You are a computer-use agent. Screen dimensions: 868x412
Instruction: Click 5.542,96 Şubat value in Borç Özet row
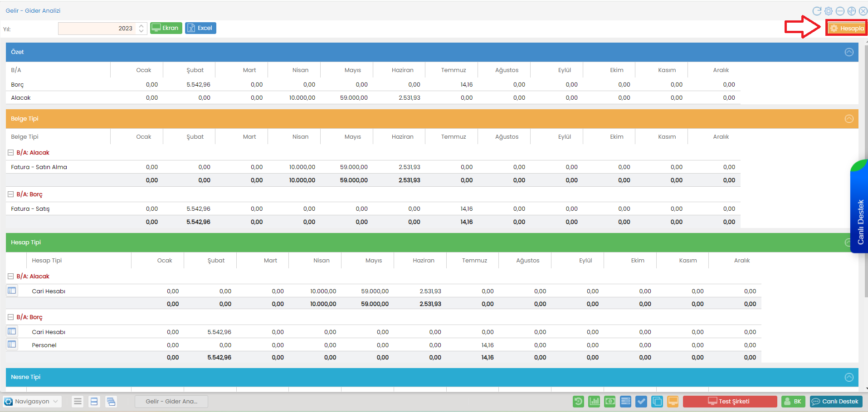pyautogui.click(x=198, y=85)
